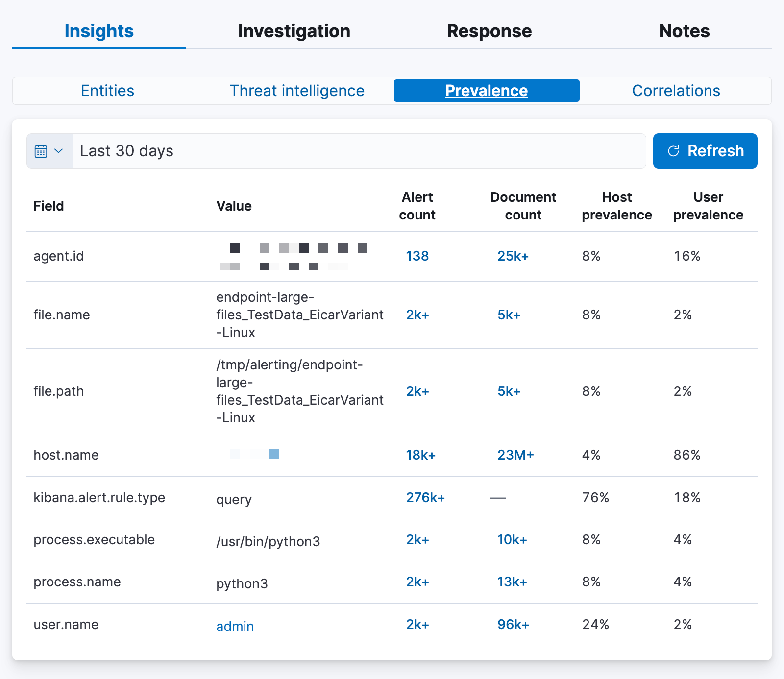Open agent.id alert count 138
This screenshot has width=784, height=679.
pyautogui.click(x=417, y=256)
